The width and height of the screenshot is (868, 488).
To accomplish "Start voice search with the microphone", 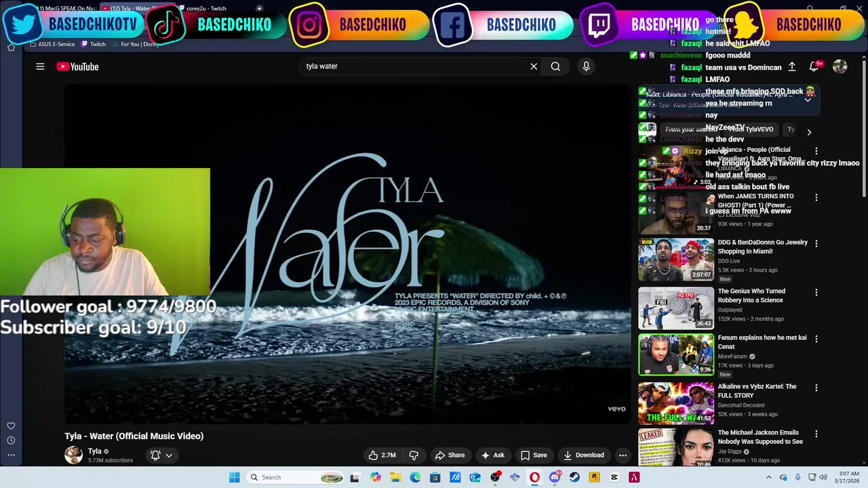I will click(x=587, y=66).
